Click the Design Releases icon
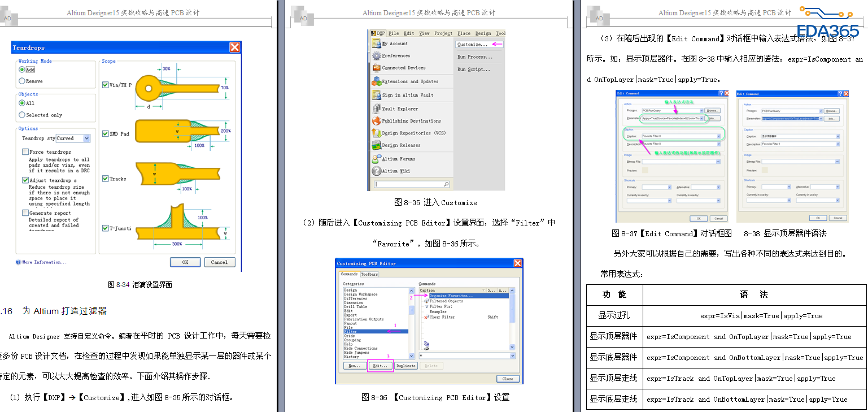 (376, 145)
